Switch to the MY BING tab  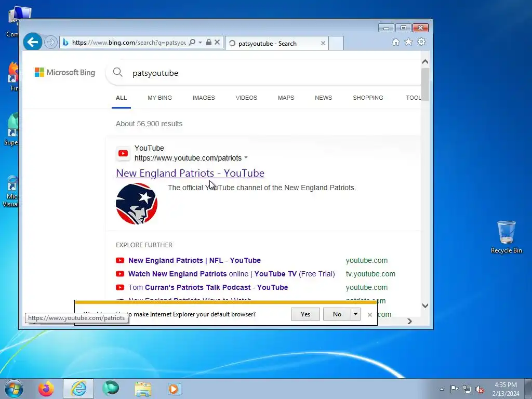click(x=159, y=98)
